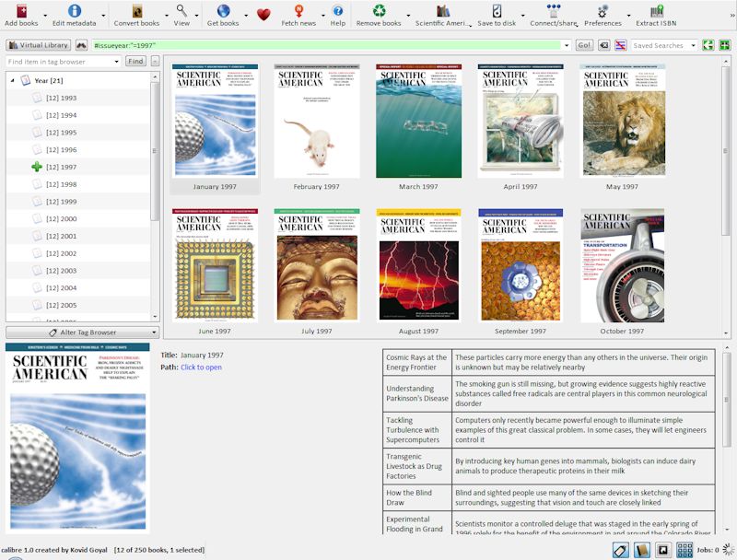Click the Remove books recycle icon
This screenshot has width=737, height=560.
(379, 11)
